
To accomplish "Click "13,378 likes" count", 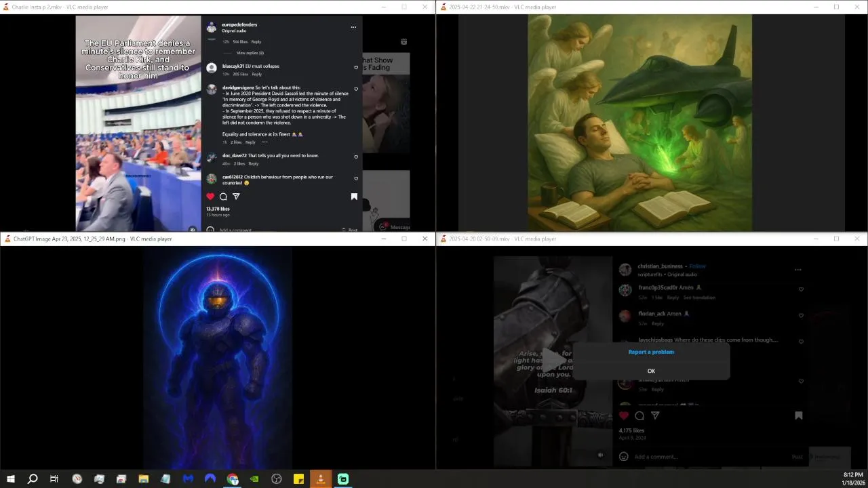I will coord(218,209).
